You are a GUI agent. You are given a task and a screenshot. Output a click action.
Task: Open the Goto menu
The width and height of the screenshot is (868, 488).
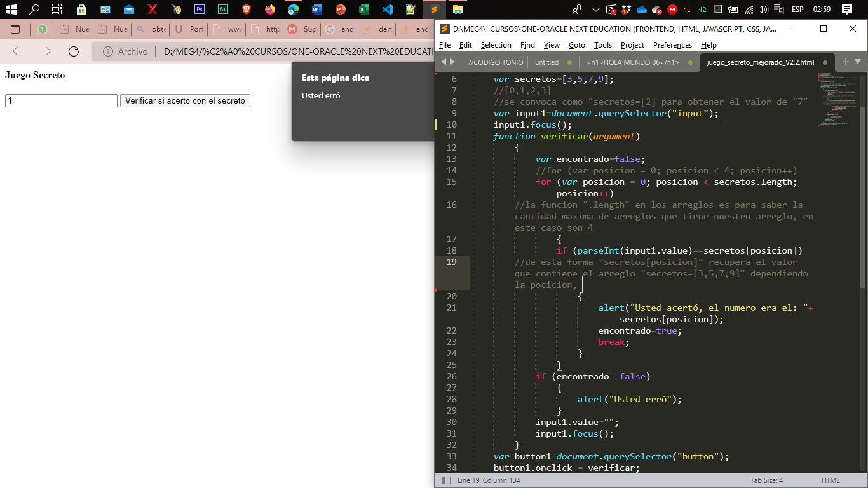[577, 45]
